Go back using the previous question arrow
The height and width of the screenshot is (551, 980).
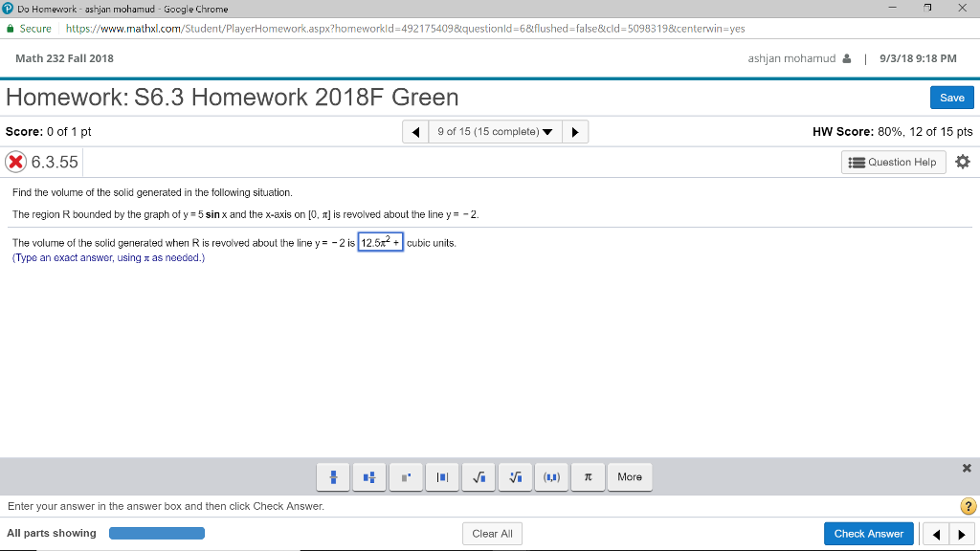pyautogui.click(x=413, y=131)
